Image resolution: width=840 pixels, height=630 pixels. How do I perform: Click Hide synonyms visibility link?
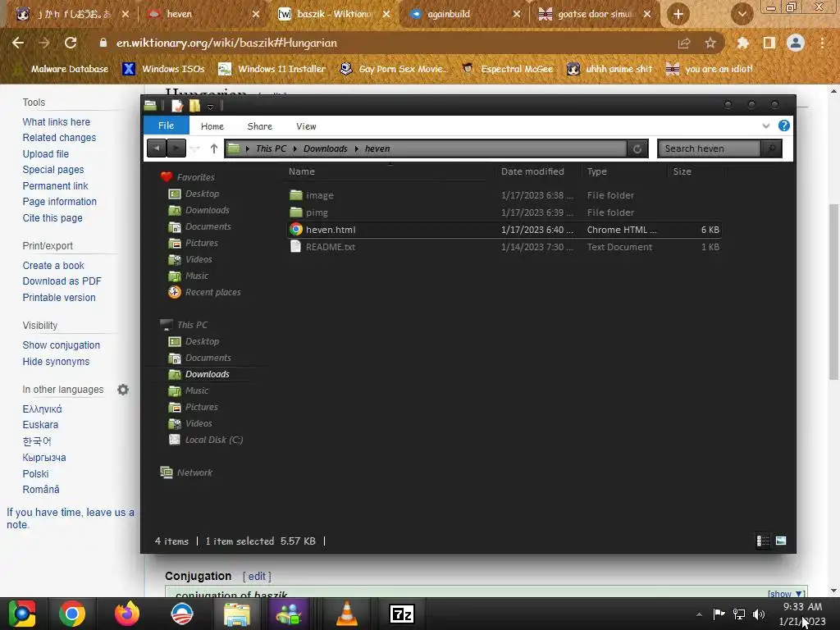(x=56, y=362)
